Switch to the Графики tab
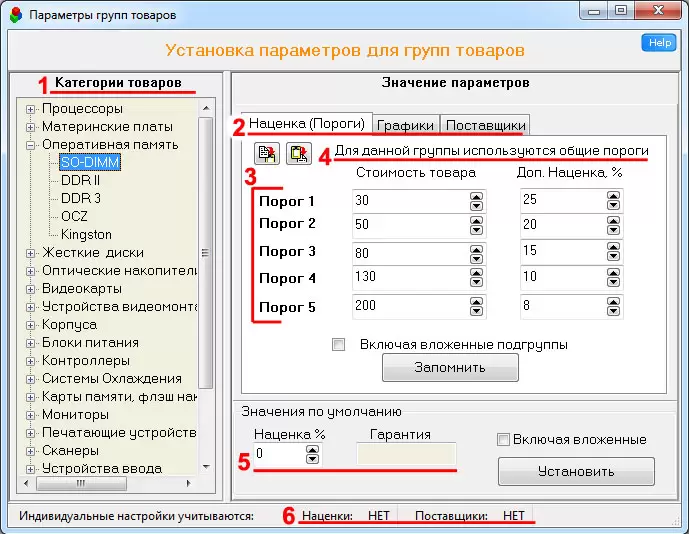This screenshot has height=534, width=689. pyautogui.click(x=405, y=125)
